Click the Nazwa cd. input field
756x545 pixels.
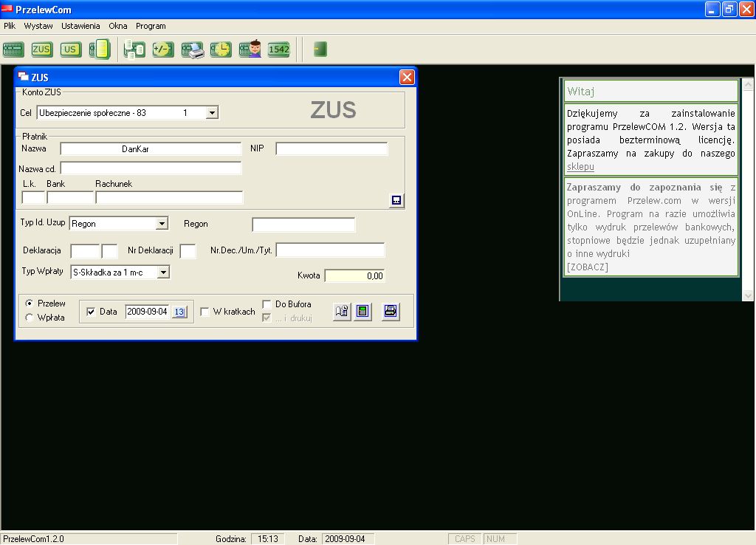pos(151,168)
